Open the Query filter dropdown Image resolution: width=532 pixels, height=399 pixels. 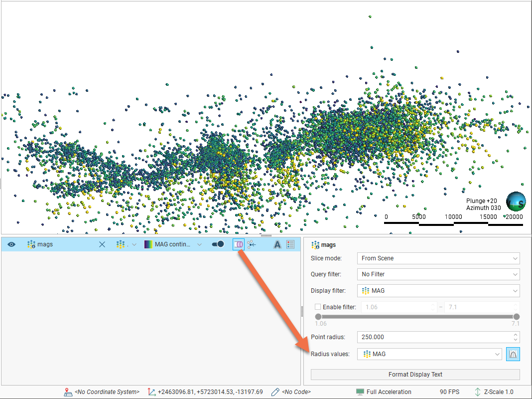pos(438,274)
